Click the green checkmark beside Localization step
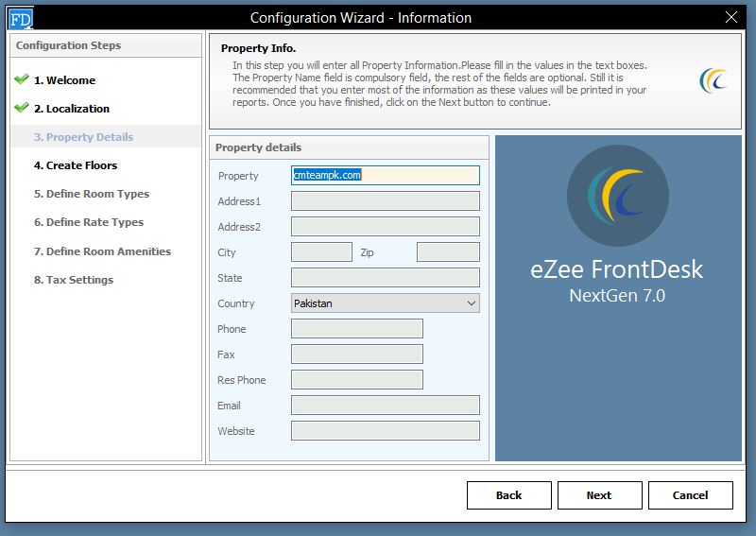The height and width of the screenshot is (536, 756). (x=21, y=107)
